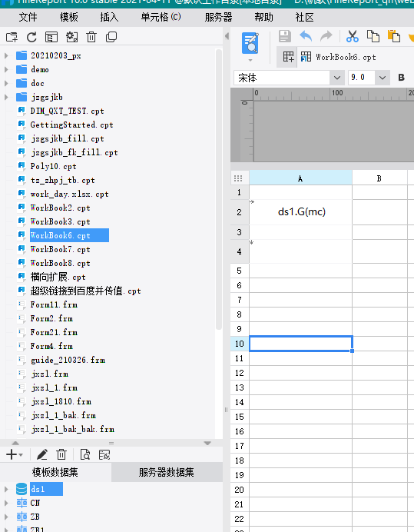Open the font family dropdown 宋体
This screenshot has width=414, height=532.
(336, 78)
